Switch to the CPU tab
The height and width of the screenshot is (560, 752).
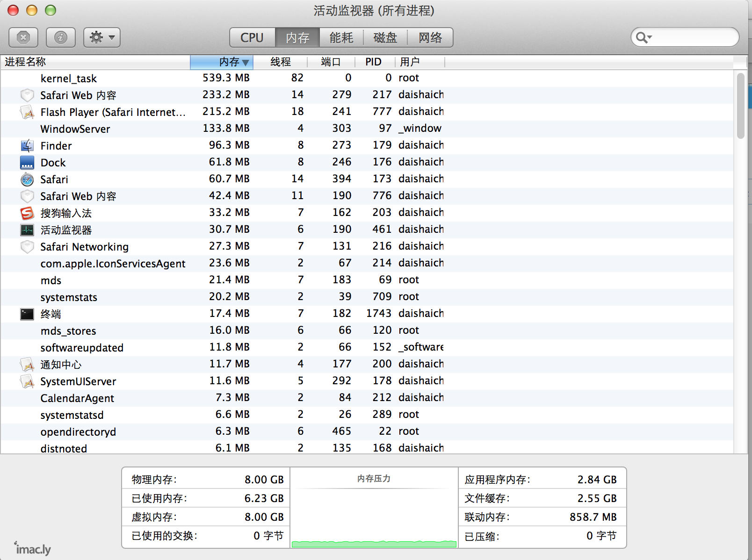pyautogui.click(x=252, y=37)
